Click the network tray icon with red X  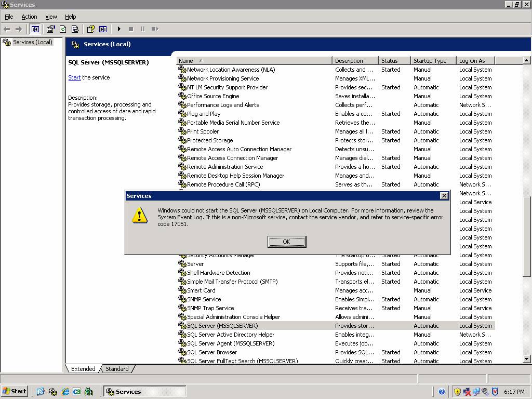pyautogui.click(x=467, y=392)
